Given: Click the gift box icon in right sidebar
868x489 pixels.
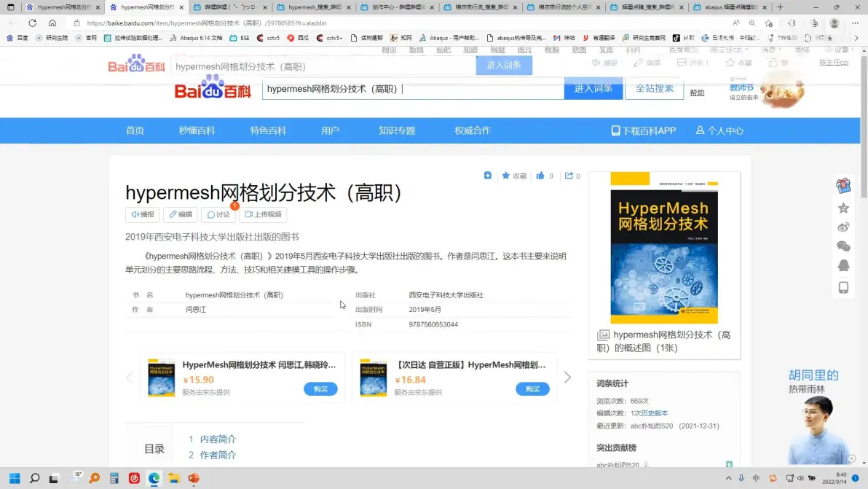Looking at the screenshot, I should point(843,186).
